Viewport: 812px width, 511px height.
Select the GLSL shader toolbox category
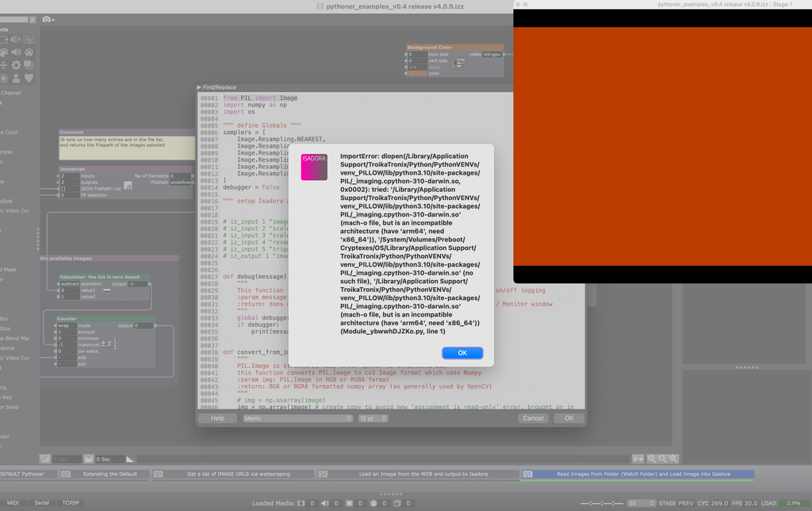click(17, 40)
